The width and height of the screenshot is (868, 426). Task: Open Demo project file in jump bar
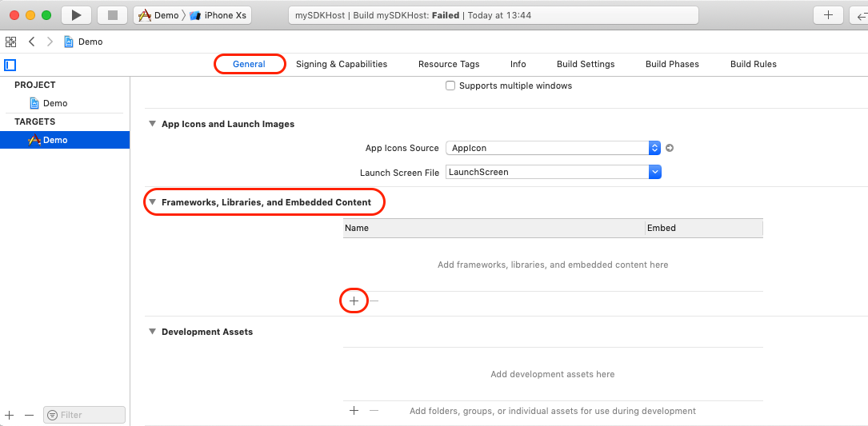(x=83, y=42)
